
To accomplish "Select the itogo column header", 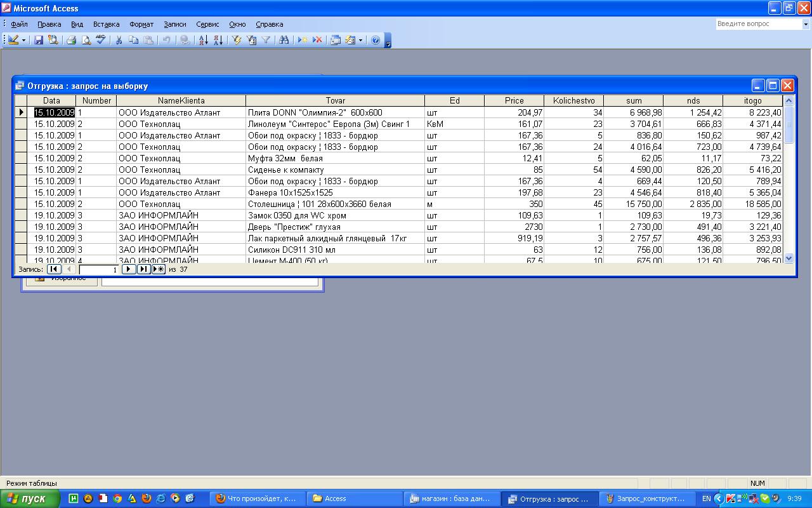I will [x=753, y=100].
